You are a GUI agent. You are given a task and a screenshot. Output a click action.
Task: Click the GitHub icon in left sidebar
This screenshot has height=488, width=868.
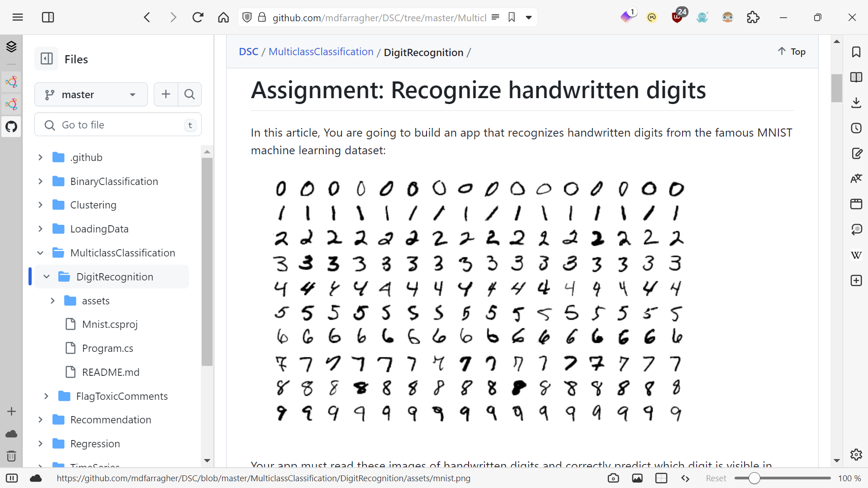11,127
